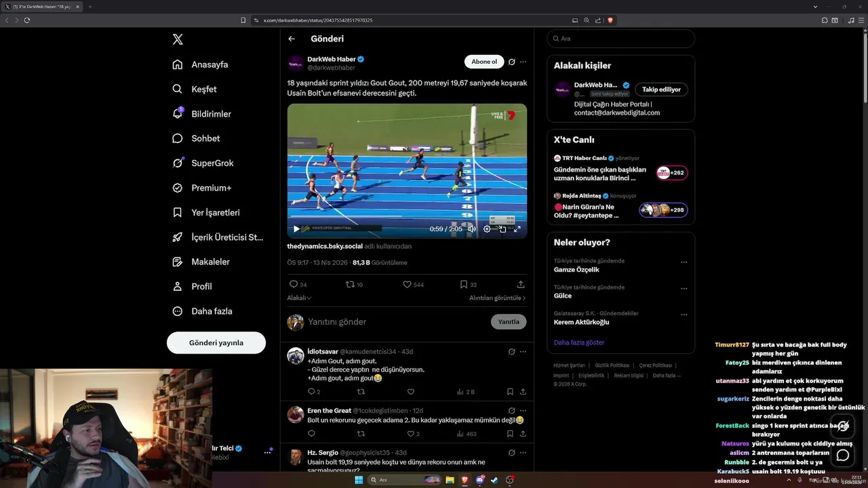This screenshot has height=488, width=868.
Task: Open options for Gülce trend
Action: 684,288
